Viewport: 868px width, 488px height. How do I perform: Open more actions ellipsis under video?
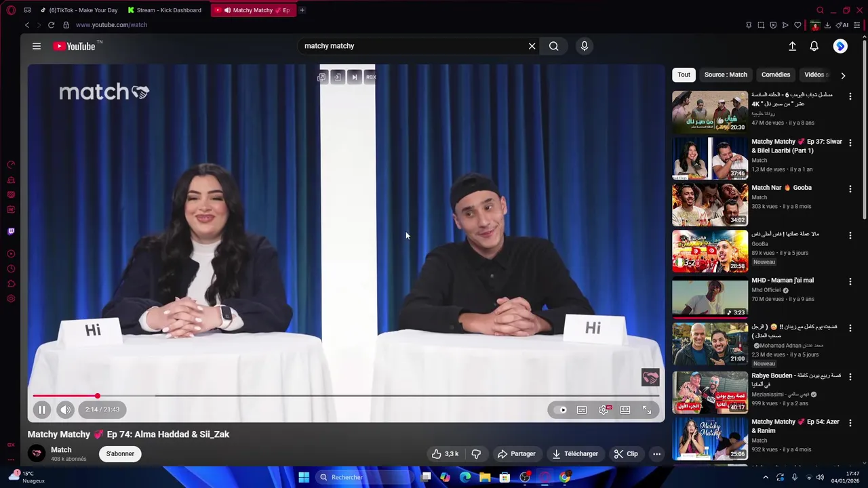coord(656,454)
